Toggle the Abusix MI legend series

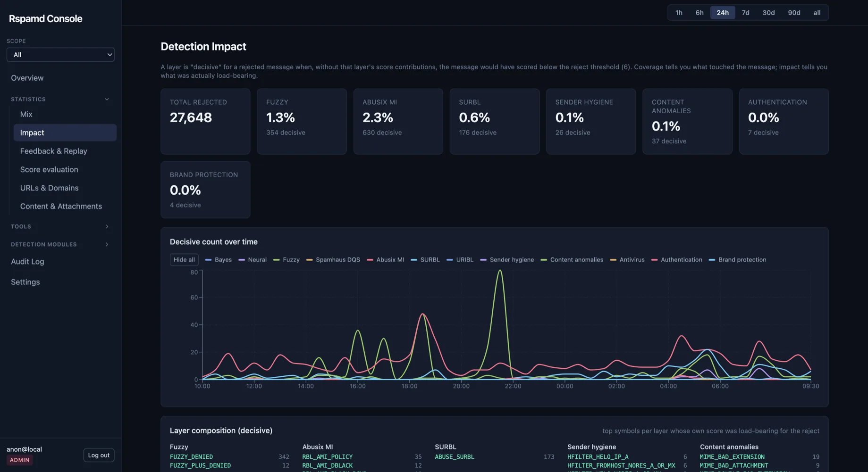[385, 260]
